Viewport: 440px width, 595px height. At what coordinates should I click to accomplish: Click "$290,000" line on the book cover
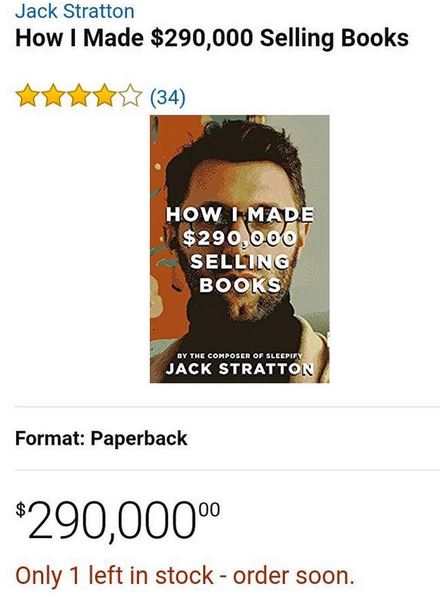tap(240, 238)
